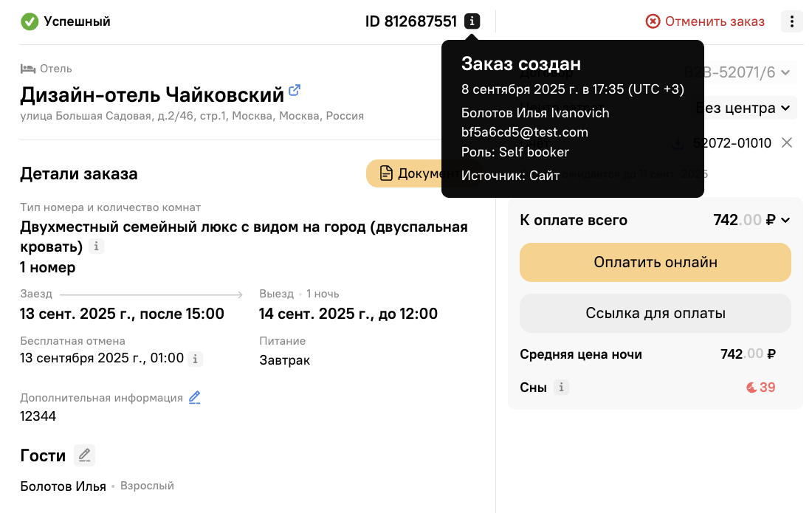Screen dimensions: 812x513
Task: Open hotel page via external link icon
Action: pos(294,90)
